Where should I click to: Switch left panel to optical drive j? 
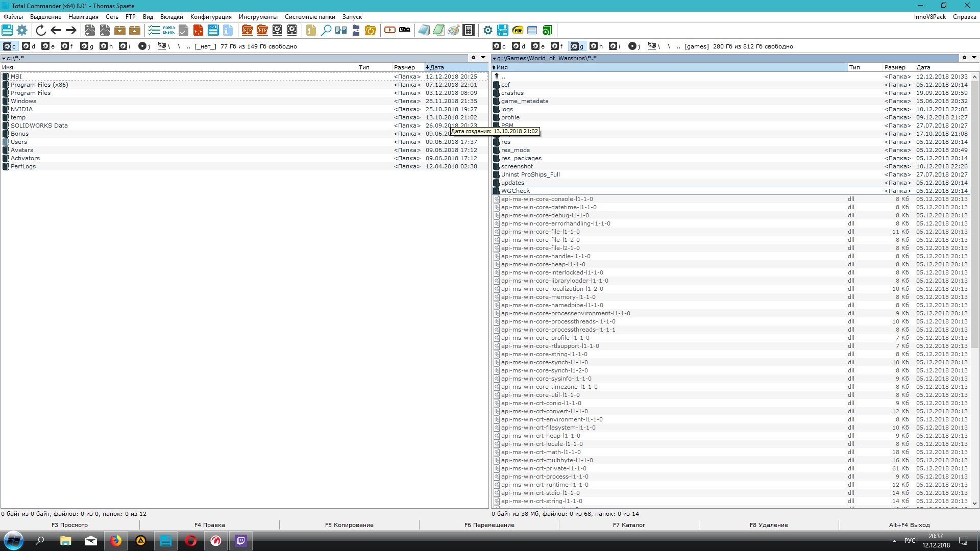(145, 46)
